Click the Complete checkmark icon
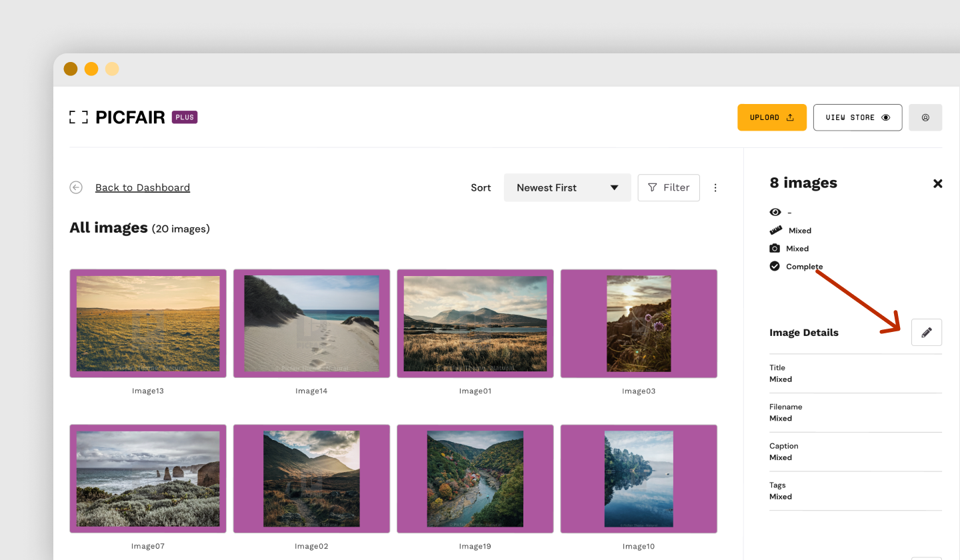 click(775, 266)
